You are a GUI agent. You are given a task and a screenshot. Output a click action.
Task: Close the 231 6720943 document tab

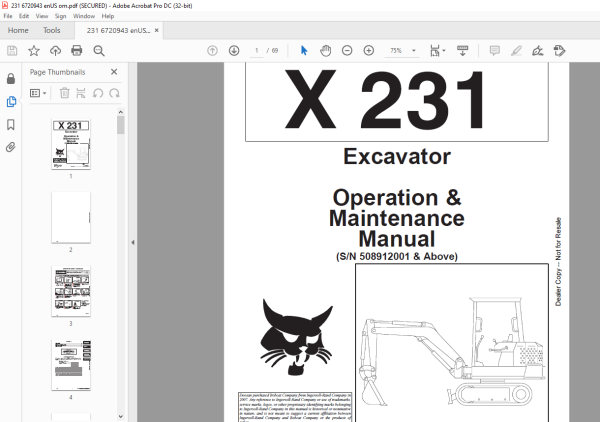pyautogui.click(x=157, y=30)
